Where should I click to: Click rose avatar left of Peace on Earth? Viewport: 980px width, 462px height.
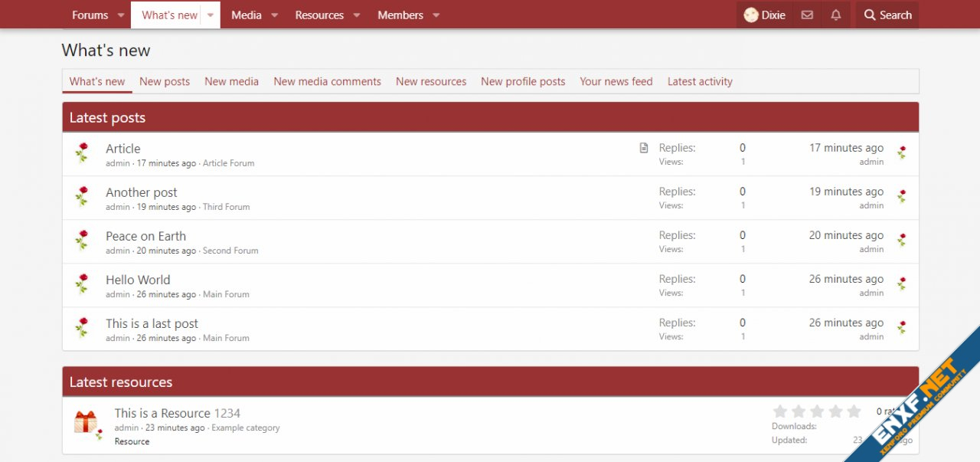tap(82, 241)
